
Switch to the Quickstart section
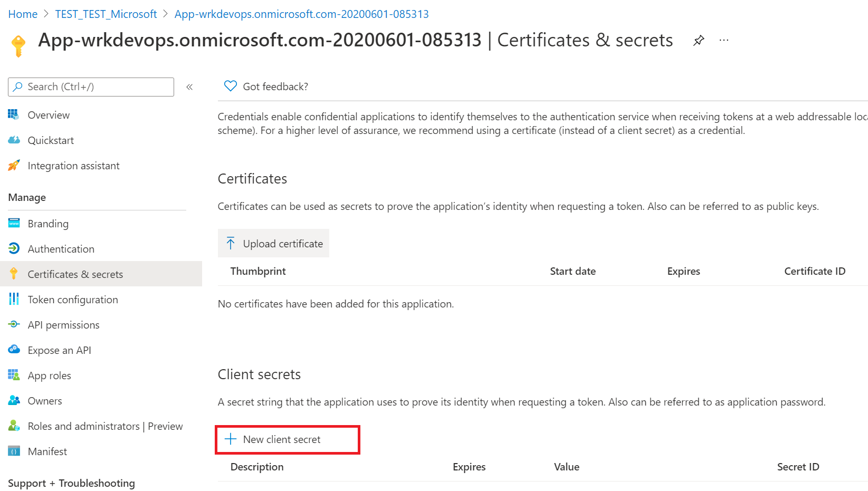click(x=51, y=140)
